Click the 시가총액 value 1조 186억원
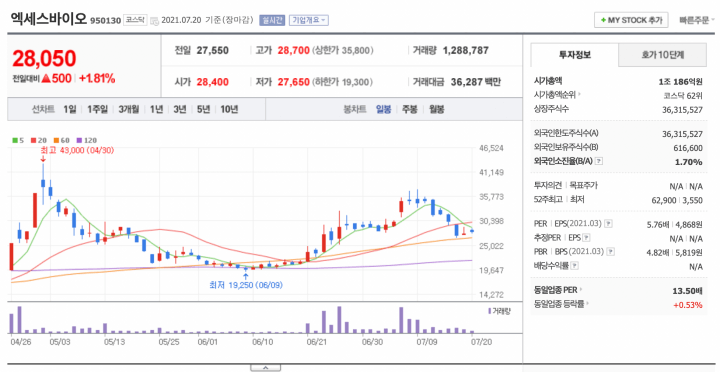 [680, 81]
